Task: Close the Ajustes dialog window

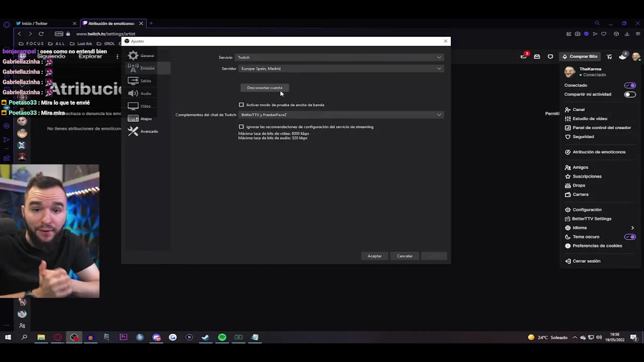Action: pos(445,41)
